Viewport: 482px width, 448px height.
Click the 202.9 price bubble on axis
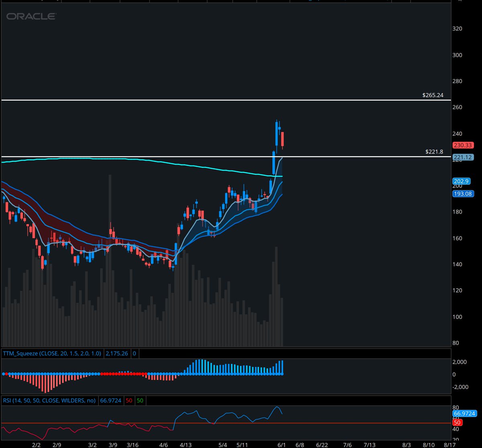pyautogui.click(x=461, y=181)
